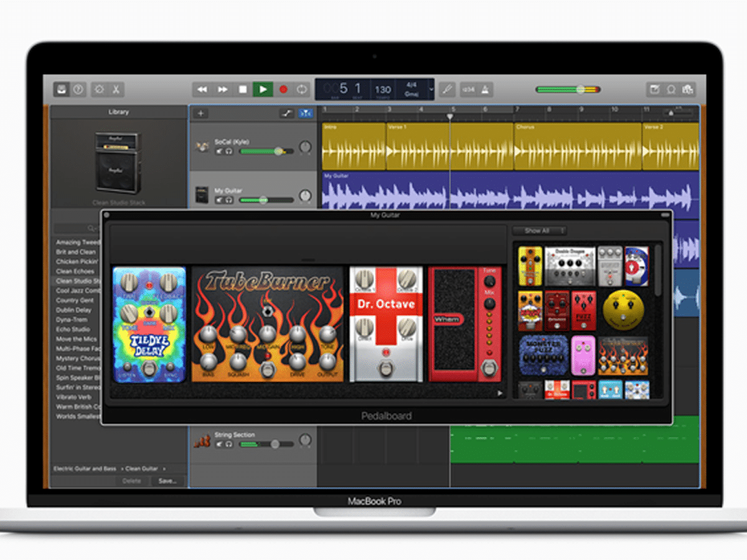Screen dimensions: 747x560
Task: Open the Editors scissors icon
Action: [116, 90]
